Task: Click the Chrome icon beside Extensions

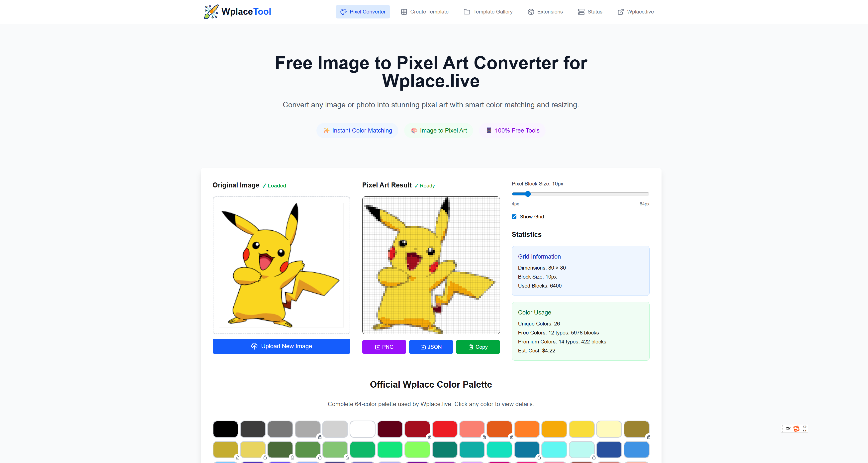Action: pos(531,12)
